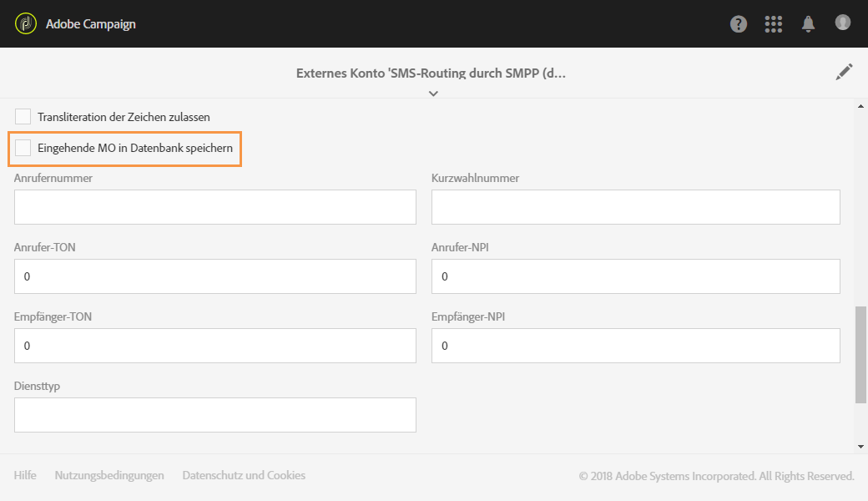This screenshot has width=868, height=501.
Task: Focus the Empfänger-NPI field
Action: click(x=635, y=346)
